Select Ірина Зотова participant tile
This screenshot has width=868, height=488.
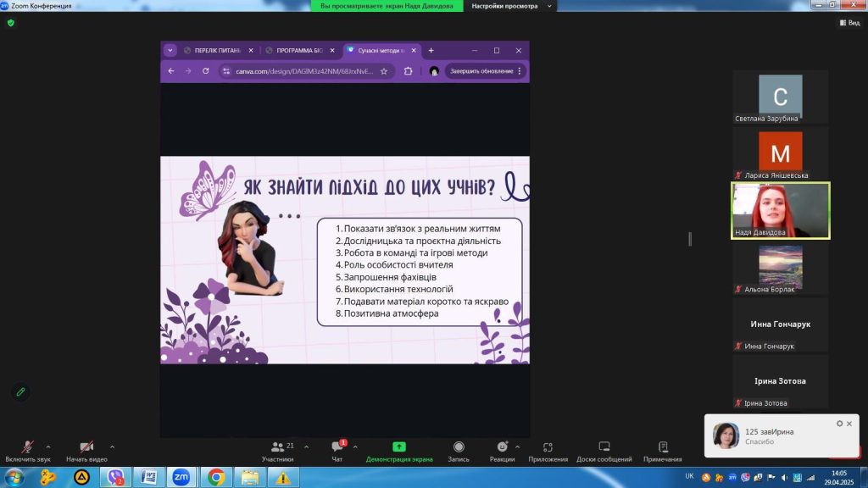780,382
